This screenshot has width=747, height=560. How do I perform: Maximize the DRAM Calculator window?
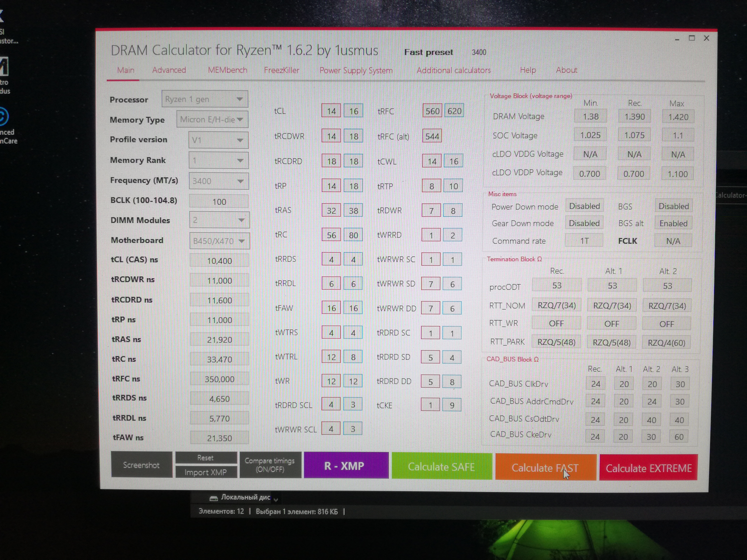click(692, 38)
